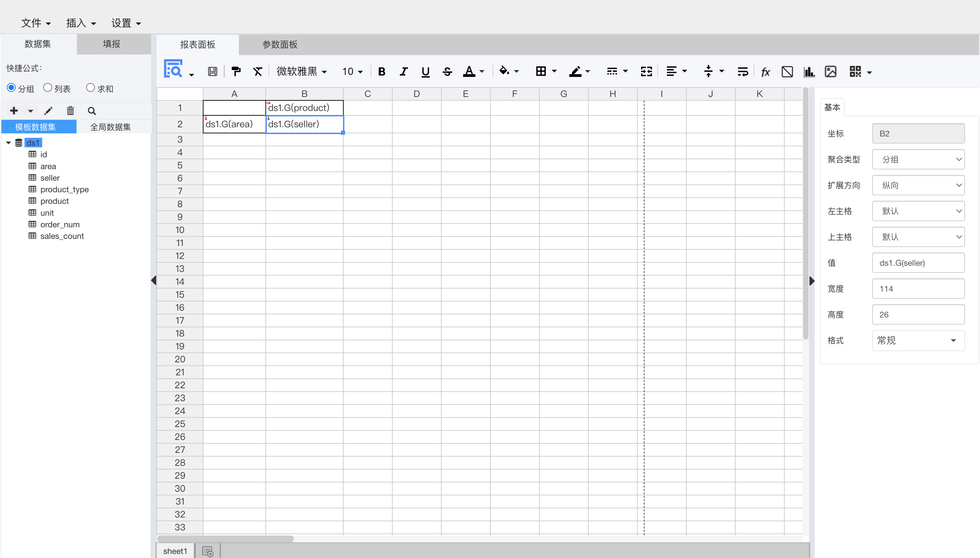Select cell A2 containing ds1.G(area)
980x558 pixels.
pyautogui.click(x=234, y=124)
